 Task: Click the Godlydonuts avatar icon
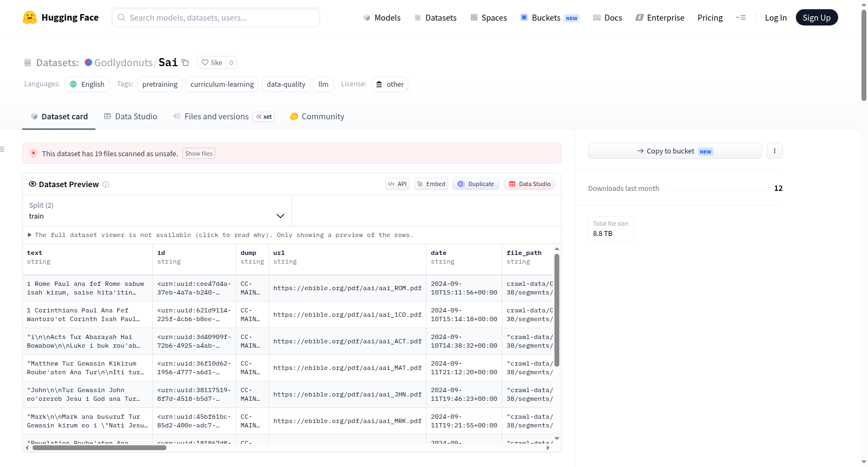[x=88, y=62]
